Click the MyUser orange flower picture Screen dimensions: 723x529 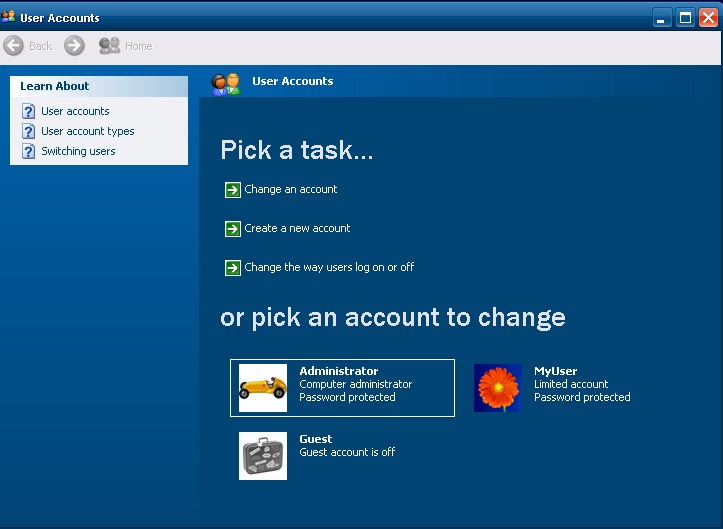pos(498,388)
